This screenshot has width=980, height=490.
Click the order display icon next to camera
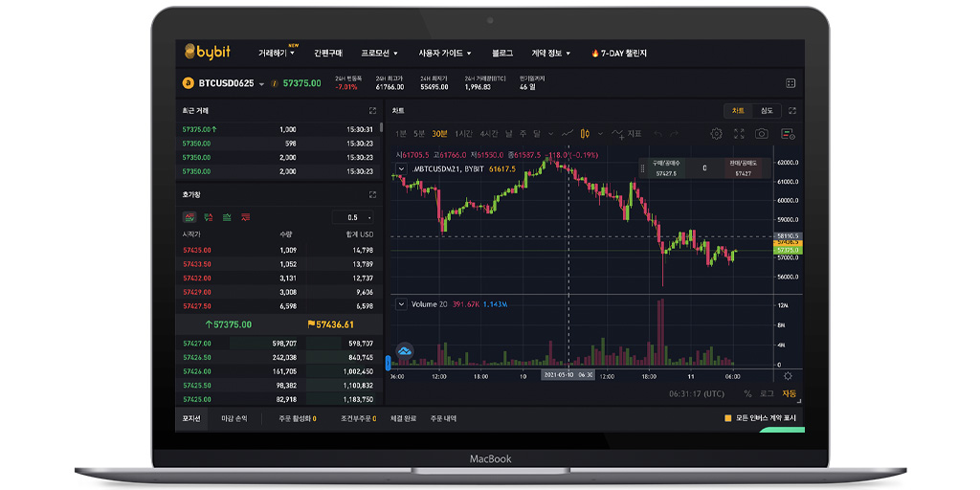pyautogui.click(x=788, y=134)
